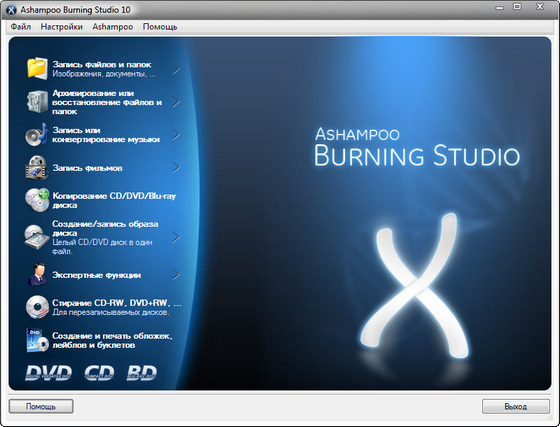
Task: Click the disc copy icon with green plus
Action: coord(37,200)
